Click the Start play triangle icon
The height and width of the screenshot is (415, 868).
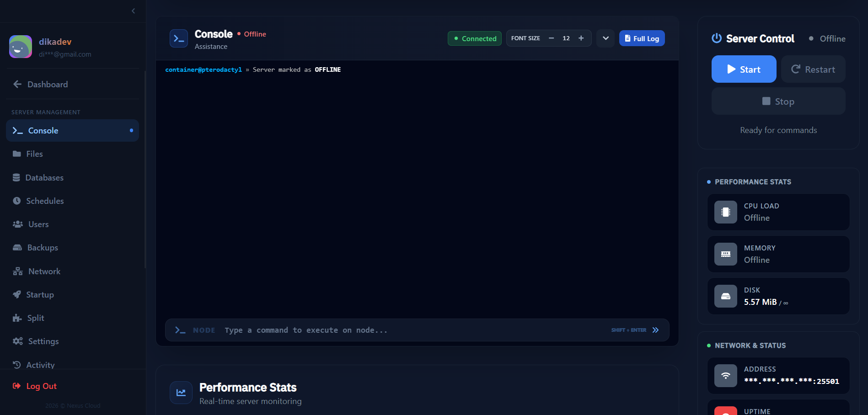tap(731, 69)
